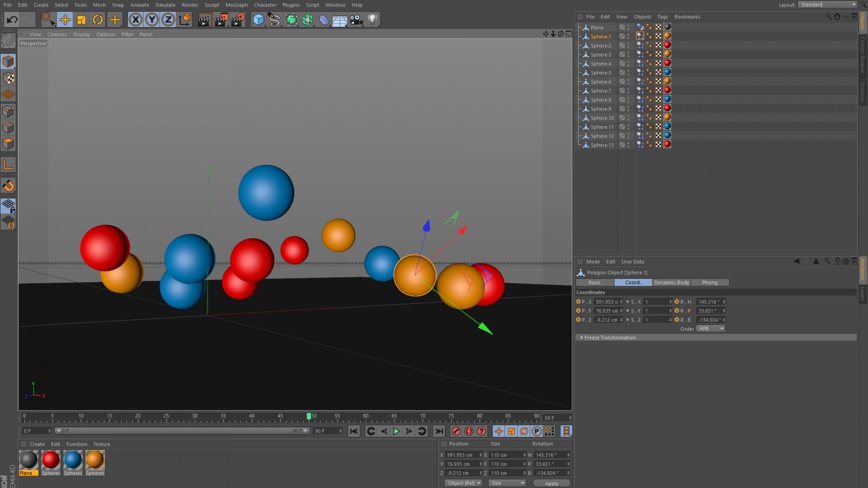The width and height of the screenshot is (868, 488).
Task: Open the Layout Standard dropdown
Action: point(827,5)
